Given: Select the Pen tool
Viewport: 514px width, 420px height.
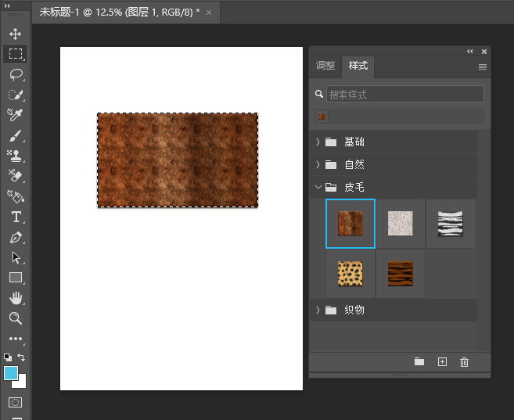Looking at the screenshot, I should click(16, 237).
